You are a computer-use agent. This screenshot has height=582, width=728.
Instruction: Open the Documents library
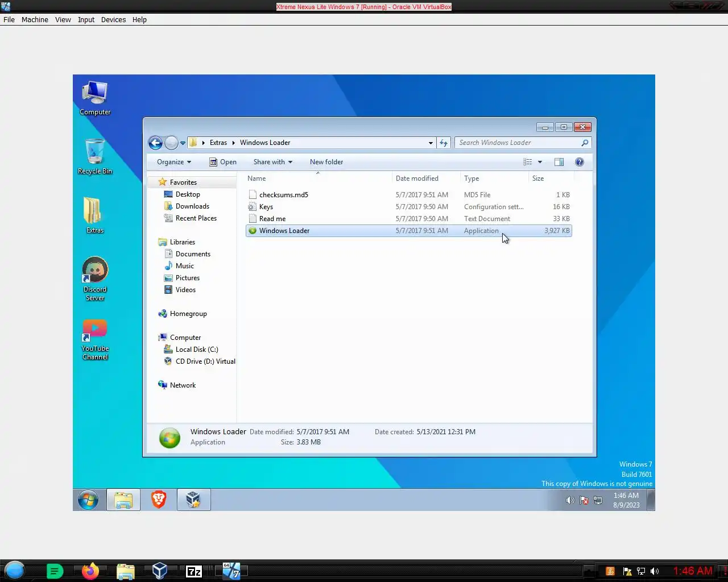tap(193, 254)
